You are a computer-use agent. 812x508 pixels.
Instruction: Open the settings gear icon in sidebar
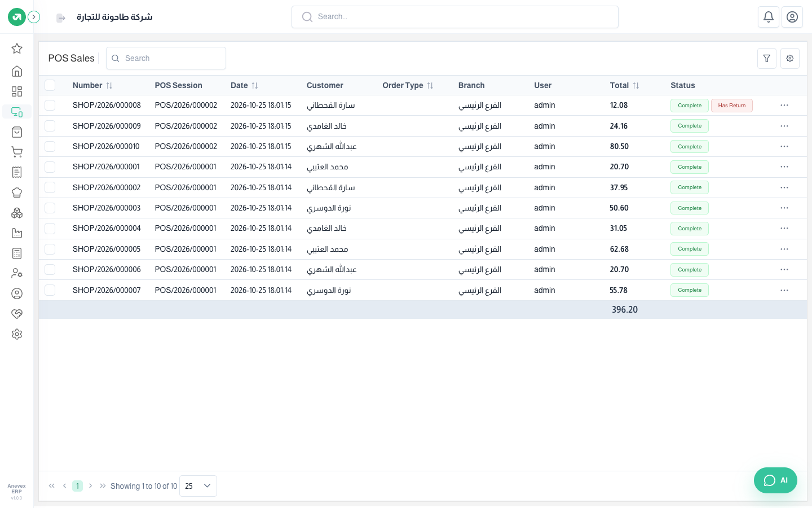coord(17,334)
